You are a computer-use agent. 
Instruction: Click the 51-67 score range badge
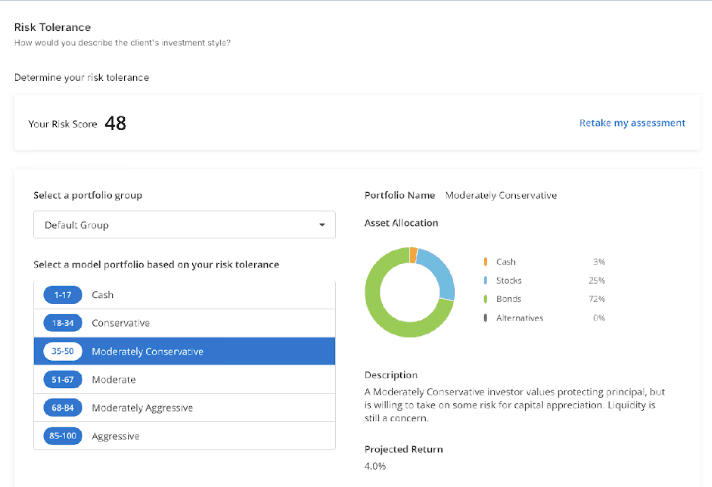[63, 379]
